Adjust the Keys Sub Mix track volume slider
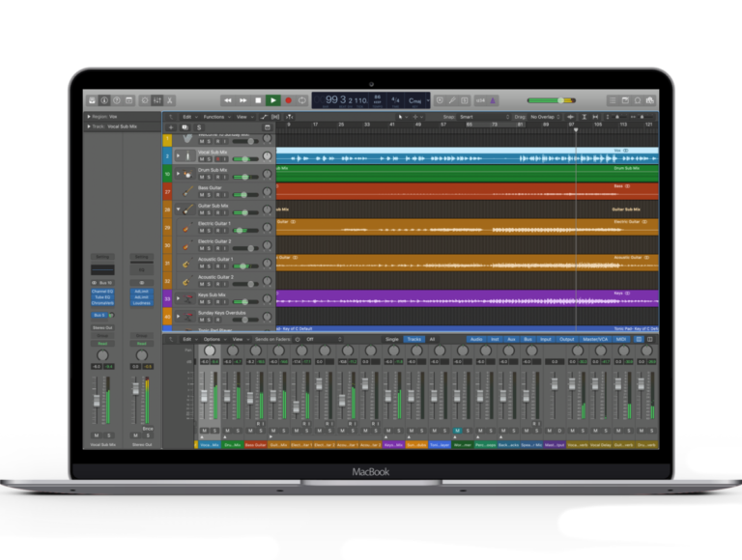 click(x=245, y=302)
